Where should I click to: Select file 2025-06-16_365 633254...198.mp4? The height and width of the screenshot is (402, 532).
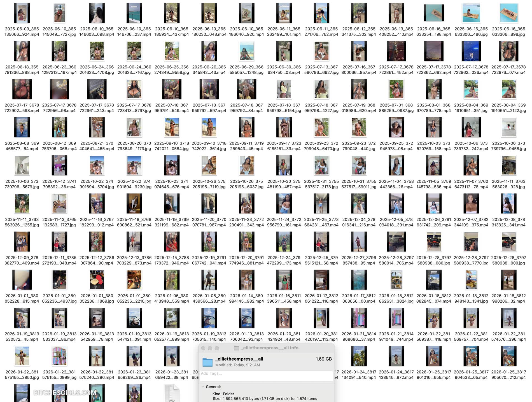pos(433,13)
